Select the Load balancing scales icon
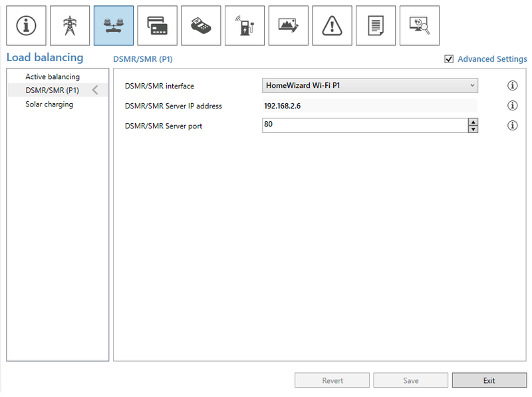This screenshot has width=532, height=397. click(114, 25)
